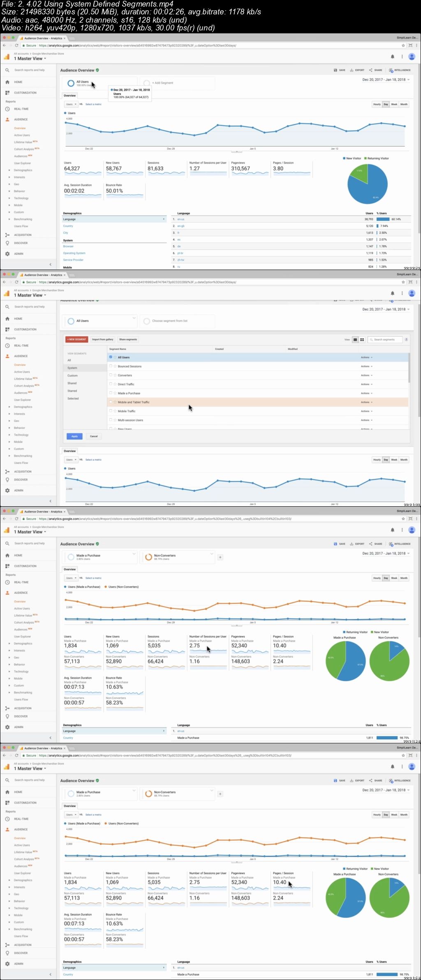
Task: Open the Service Provider link
Action: pyautogui.click(x=73, y=260)
